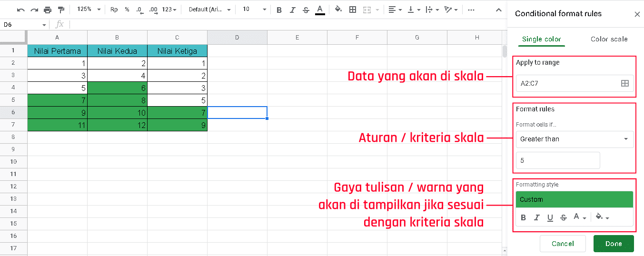This screenshot has width=644, height=256.
Task: Open the 125% zoom dropdown
Action: 89,10
